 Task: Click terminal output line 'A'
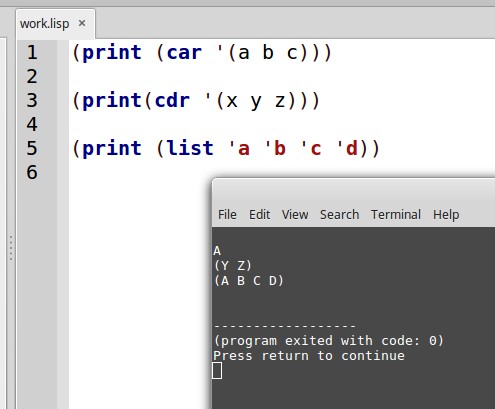click(x=217, y=251)
